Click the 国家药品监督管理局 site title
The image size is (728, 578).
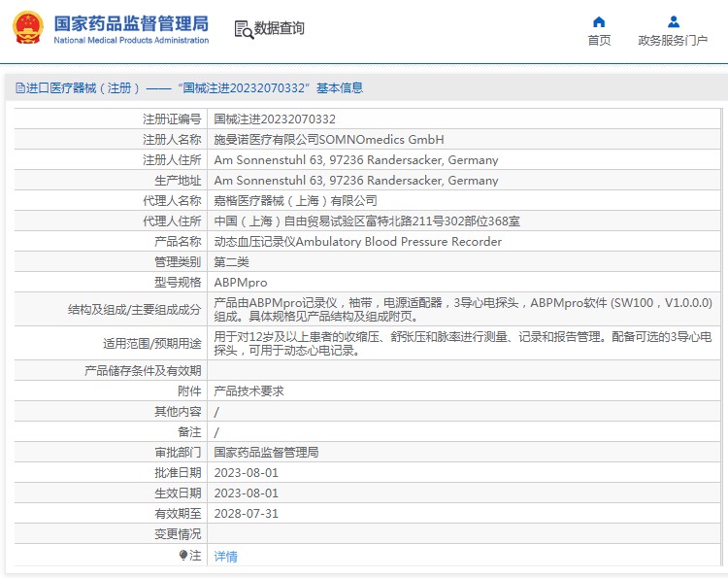(131, 23)
